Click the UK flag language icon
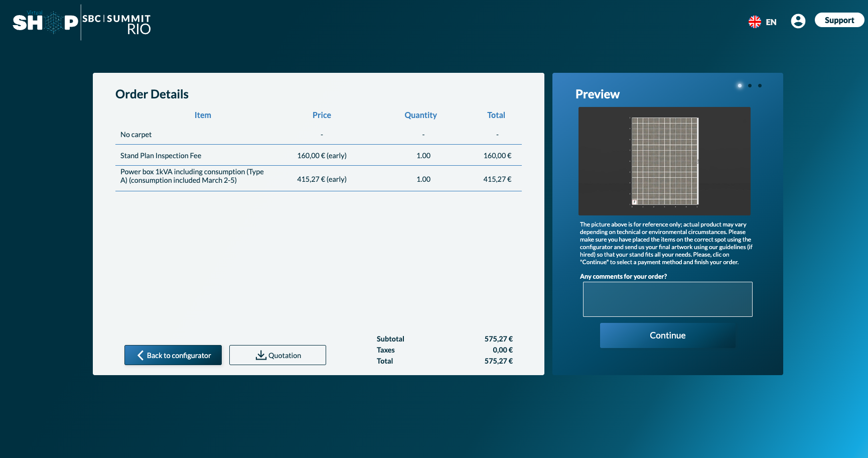868x458 pixels. pos(755,22)
